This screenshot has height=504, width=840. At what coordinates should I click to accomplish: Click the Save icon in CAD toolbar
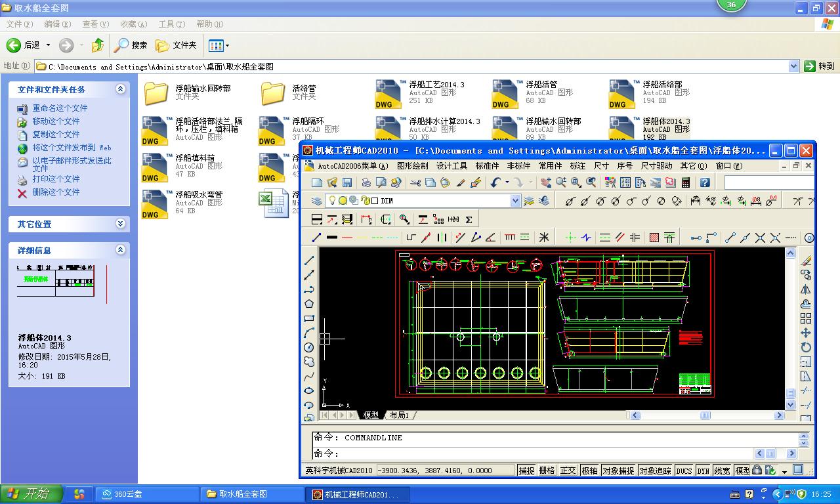347,182
